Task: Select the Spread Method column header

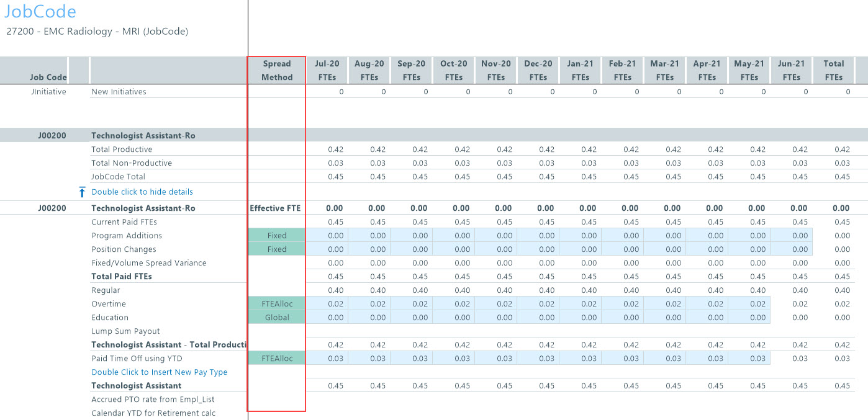Action: (277, 70)
